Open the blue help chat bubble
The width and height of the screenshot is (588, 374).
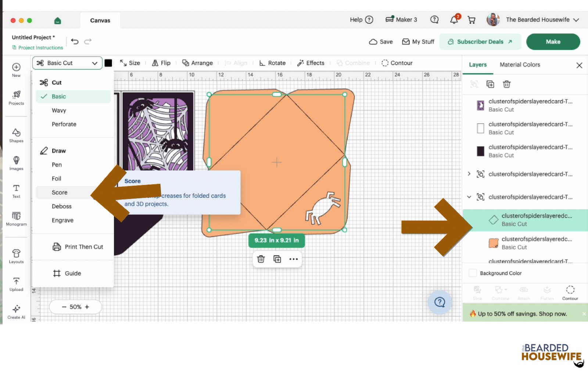(440, 302)
